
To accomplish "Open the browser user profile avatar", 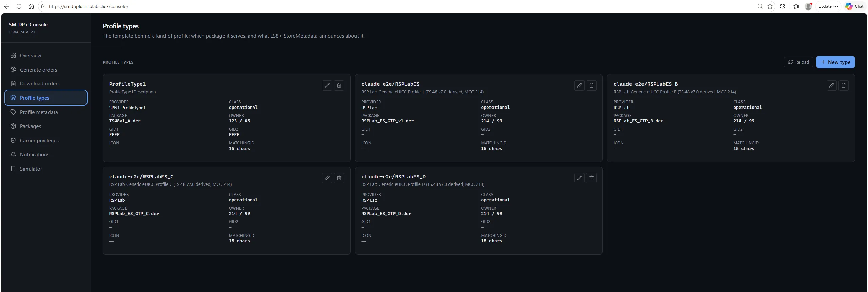I will coord(808,6).
